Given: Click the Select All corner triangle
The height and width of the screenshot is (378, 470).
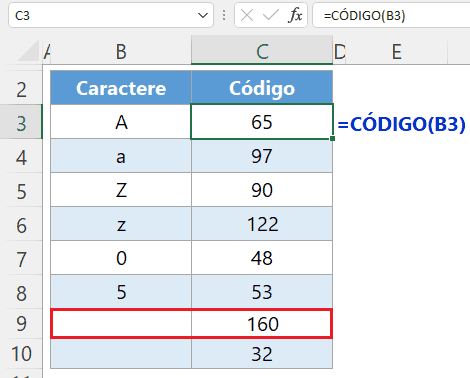Looking at the screenshot, I should click(x=28, y=51).
